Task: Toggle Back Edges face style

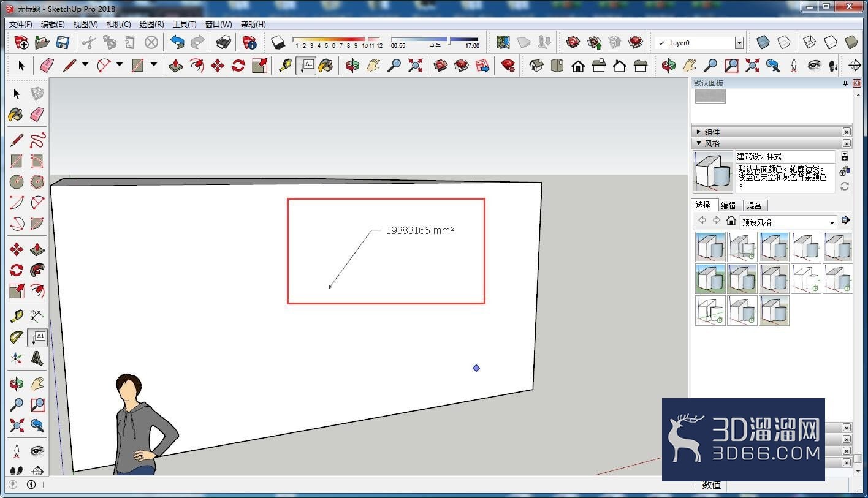Action: point(784,42)
